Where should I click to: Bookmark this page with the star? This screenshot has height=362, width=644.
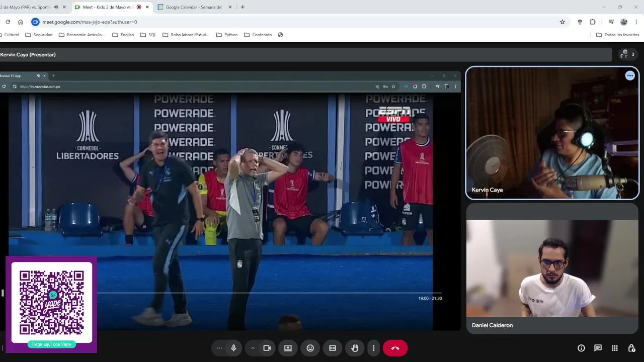(562, 22)
